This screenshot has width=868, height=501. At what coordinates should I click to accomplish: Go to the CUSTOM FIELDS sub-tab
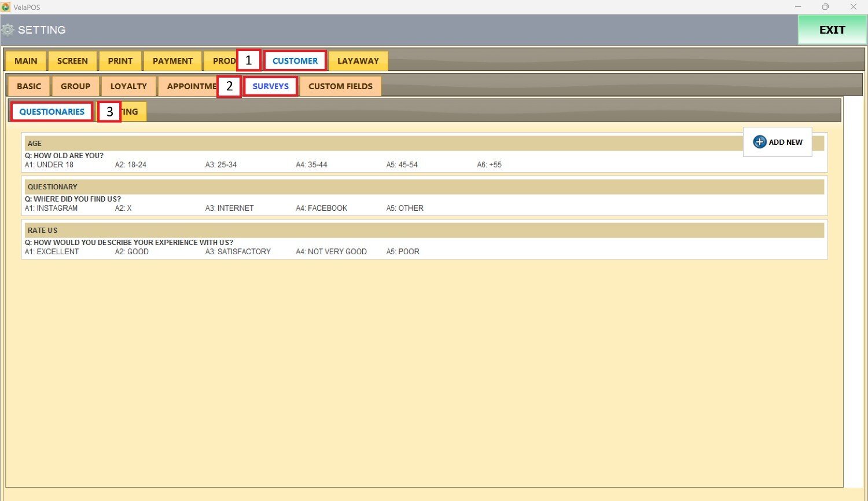click(340, 86)
